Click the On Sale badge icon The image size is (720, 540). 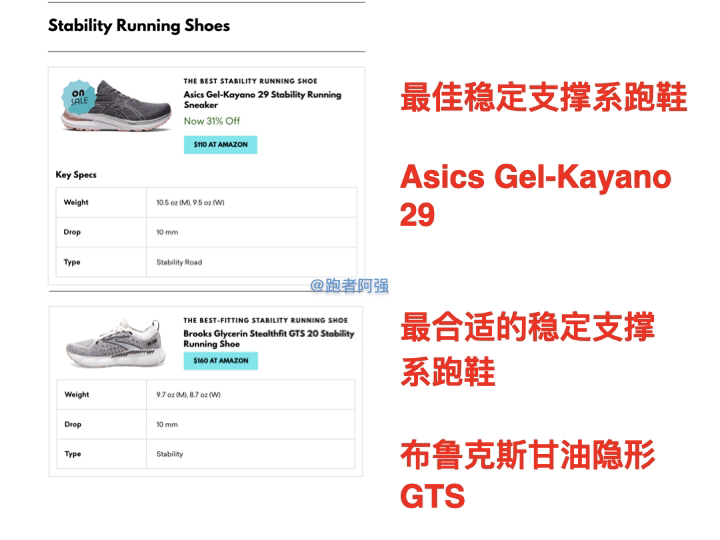(76, 96)
